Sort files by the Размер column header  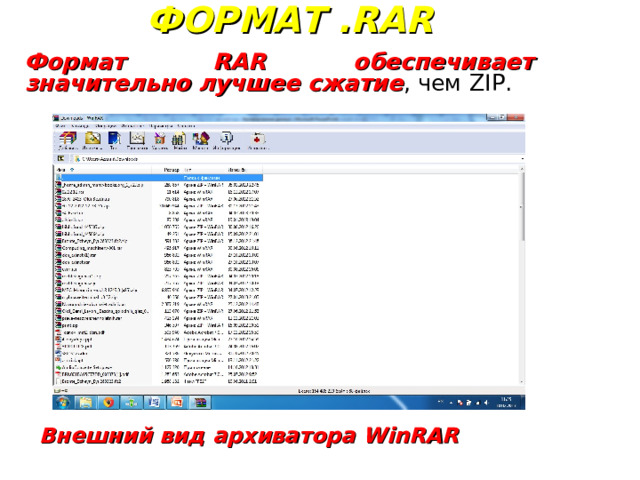click(167, 169)
